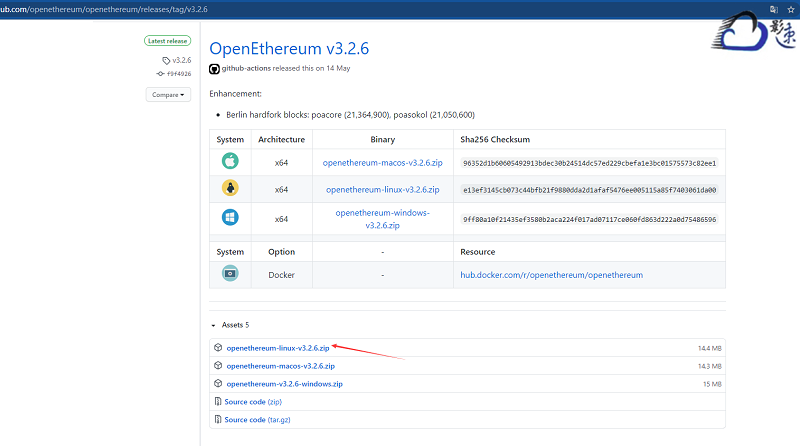800x446 pixels.
Task: Click the browser translate page icon
Action: point(774,8)
